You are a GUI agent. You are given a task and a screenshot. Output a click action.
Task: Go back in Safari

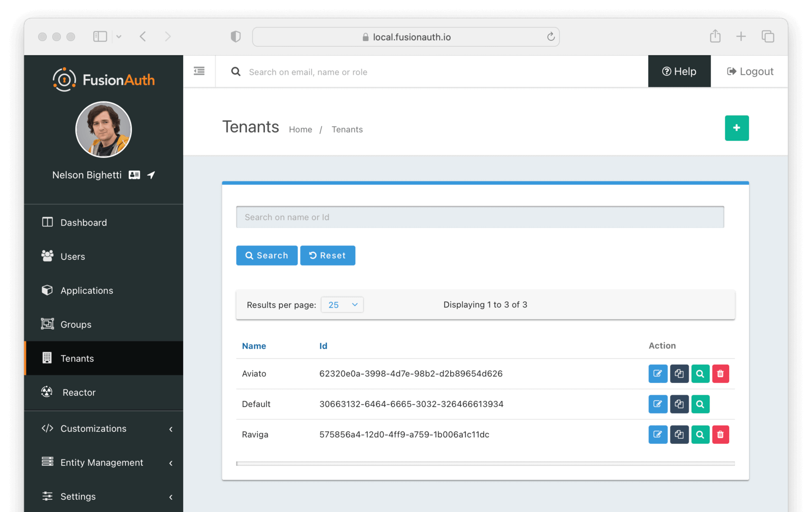143,37
